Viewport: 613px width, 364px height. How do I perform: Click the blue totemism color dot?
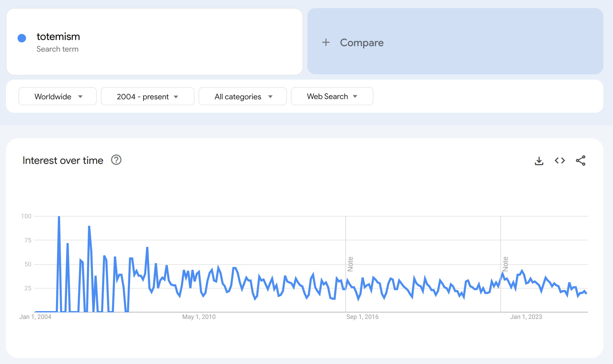(x=22, y=38)
